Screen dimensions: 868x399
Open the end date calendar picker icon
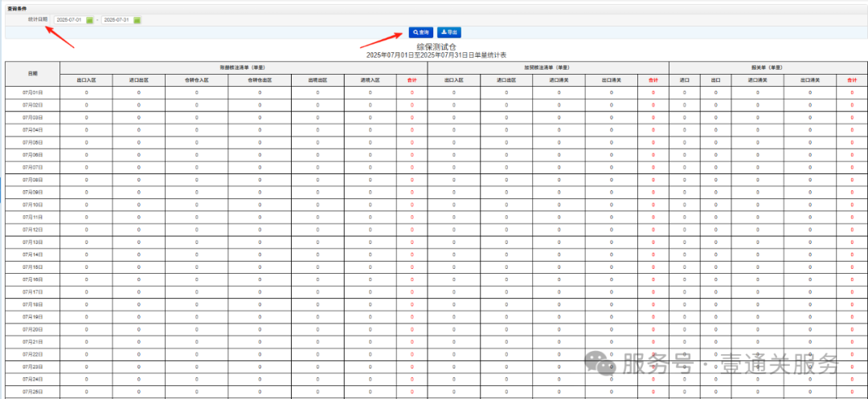click(137, 20)
